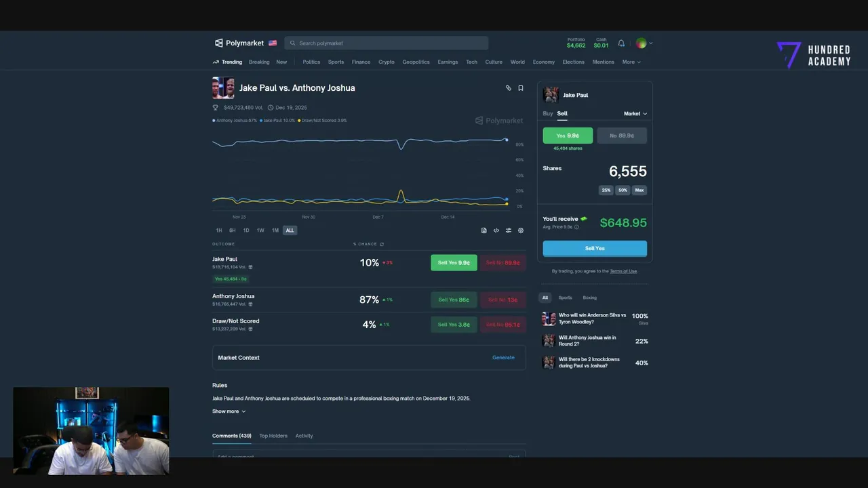
Task: Click the gift icon under Draw/Not Scored volume
Action: point(250,329)
